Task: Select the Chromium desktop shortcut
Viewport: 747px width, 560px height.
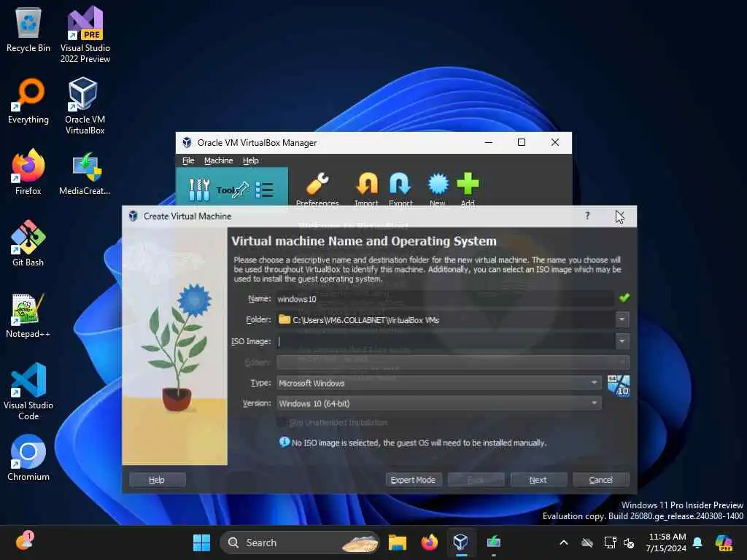Action: coord(28,458)
